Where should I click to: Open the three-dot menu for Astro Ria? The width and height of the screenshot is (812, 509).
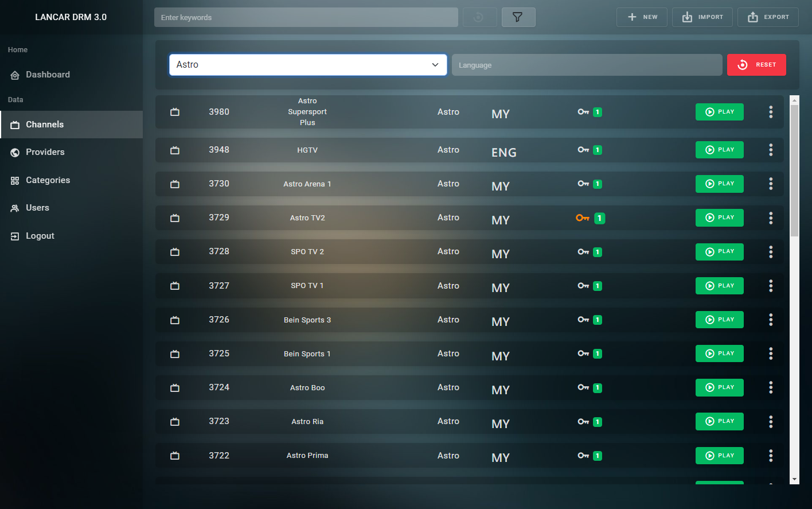click(771, 421)
